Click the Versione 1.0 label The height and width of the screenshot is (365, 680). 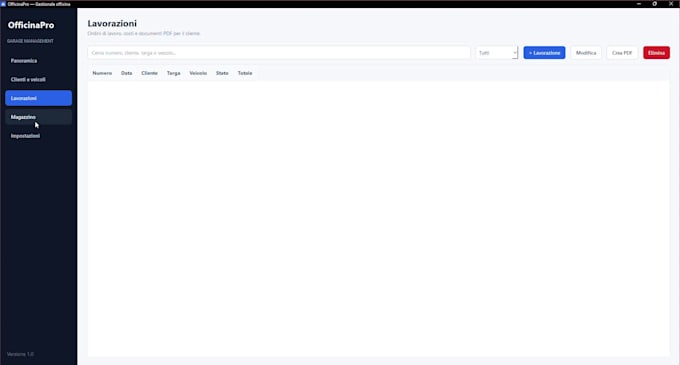[20, 354]
